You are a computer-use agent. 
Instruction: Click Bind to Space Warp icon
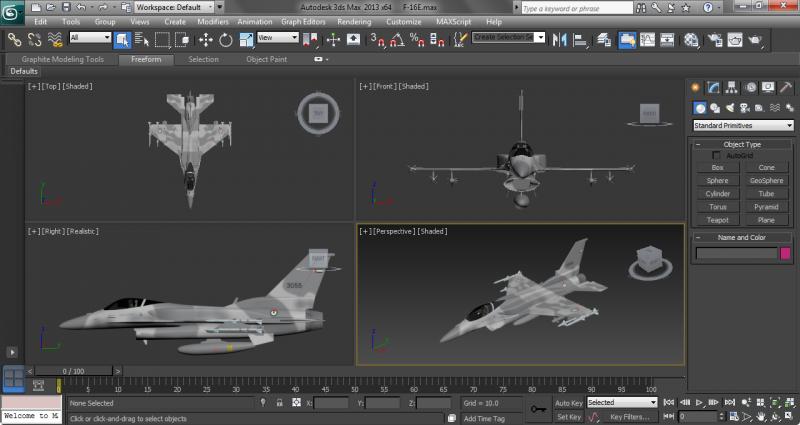[55, 39]
